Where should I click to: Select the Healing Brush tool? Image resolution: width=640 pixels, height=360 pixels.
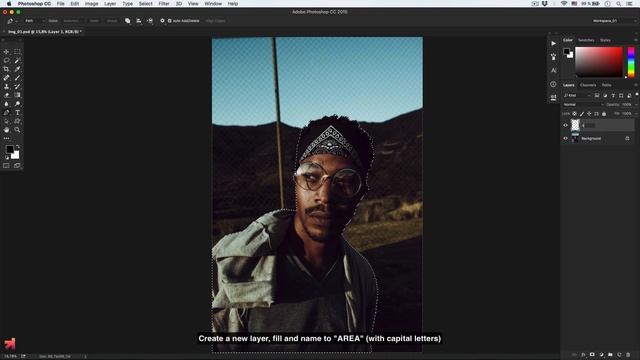click(6, 78)
